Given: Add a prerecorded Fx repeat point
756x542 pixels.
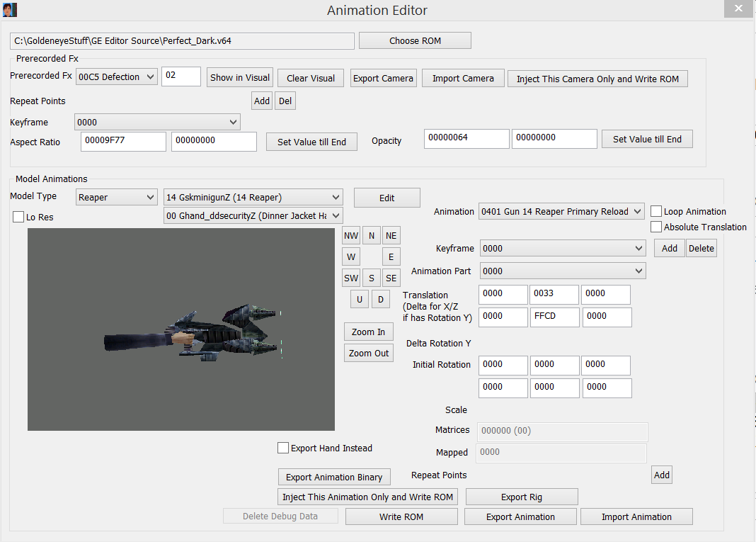Looking at the screenshot, I should [x=262, y=101].
